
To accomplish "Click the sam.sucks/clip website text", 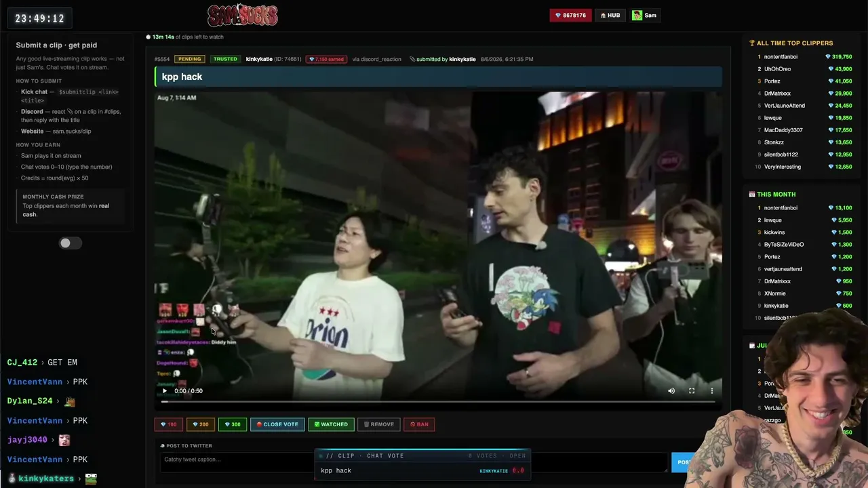I will [72, 131].
